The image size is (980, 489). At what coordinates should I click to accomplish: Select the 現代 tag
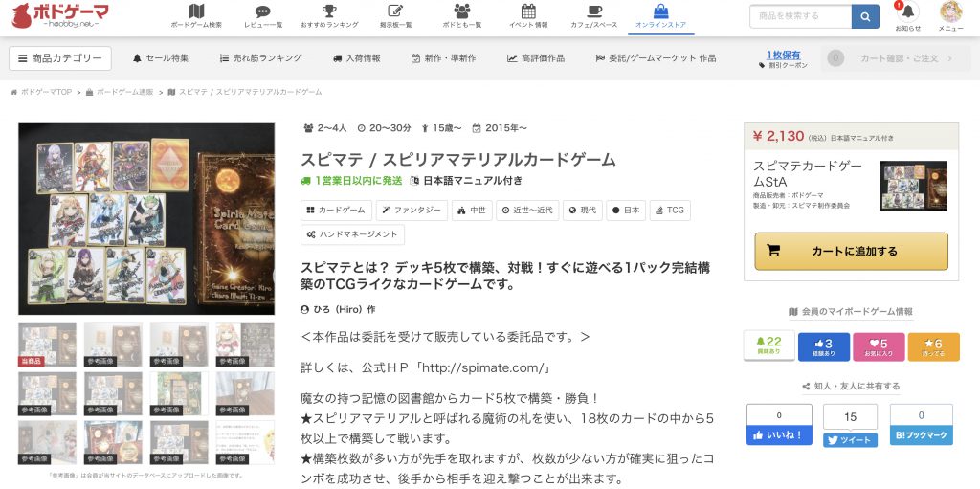click(582, 211)
